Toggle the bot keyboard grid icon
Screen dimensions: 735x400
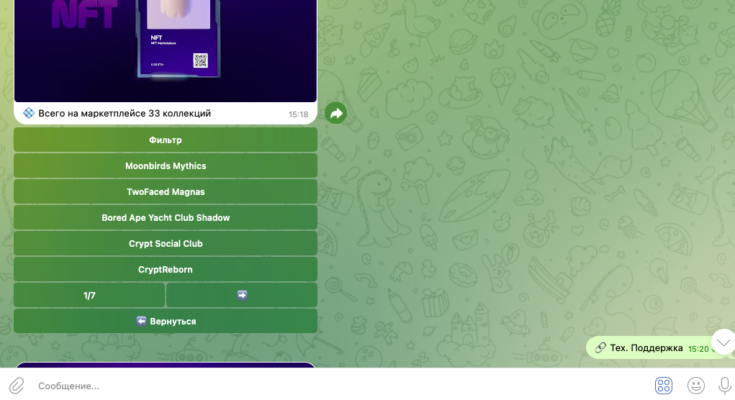coord(663,385)
